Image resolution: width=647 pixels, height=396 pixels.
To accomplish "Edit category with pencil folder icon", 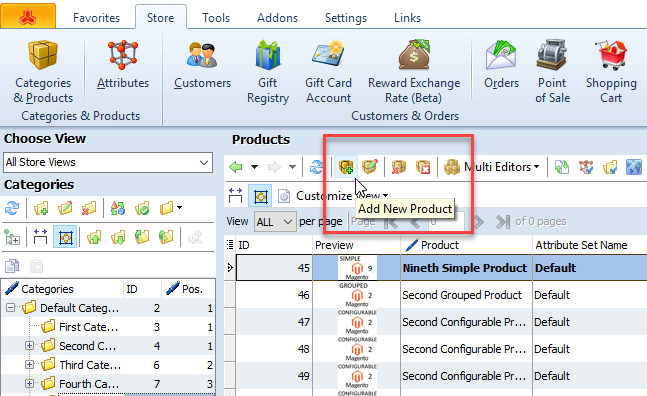I will point(65,208).
